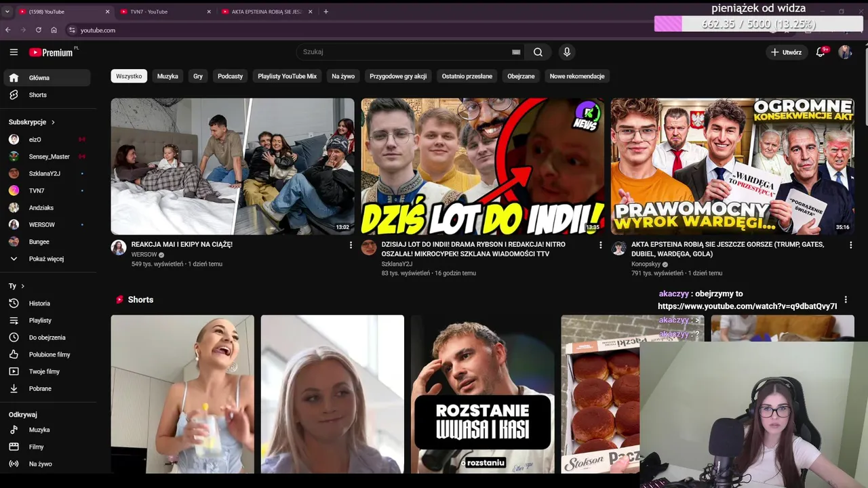Open options menu for REAKCJA MAI video
The image size is (868, 488).
click(x=351, y=245)
